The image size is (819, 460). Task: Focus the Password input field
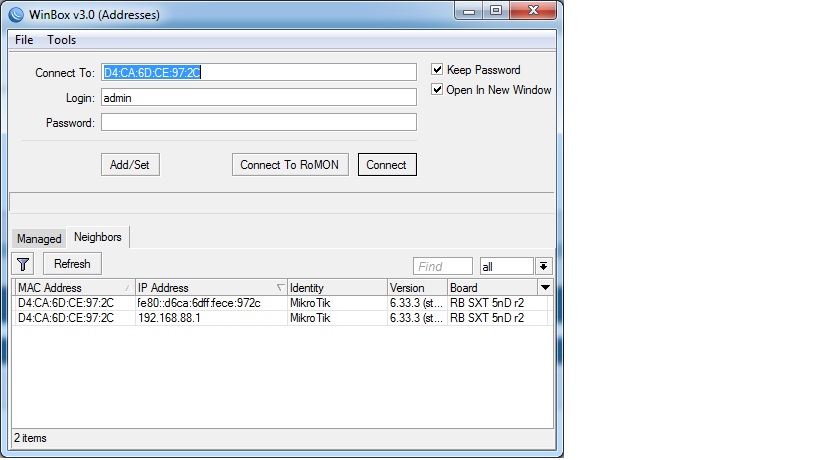pyautogui.click(x=259, y=122)
